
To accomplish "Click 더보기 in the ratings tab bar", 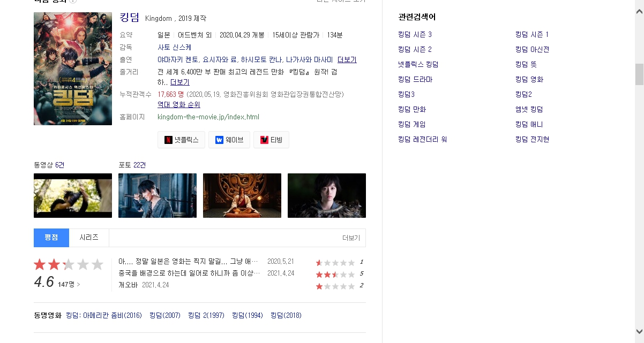I will pyautogui.click(x=351, y=238).
